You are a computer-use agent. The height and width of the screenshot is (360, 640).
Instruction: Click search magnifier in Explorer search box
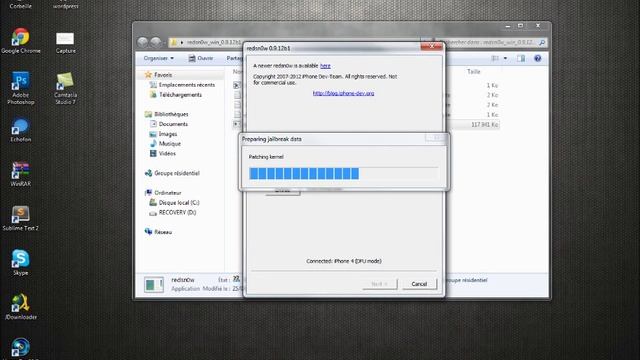coord(542,42)
